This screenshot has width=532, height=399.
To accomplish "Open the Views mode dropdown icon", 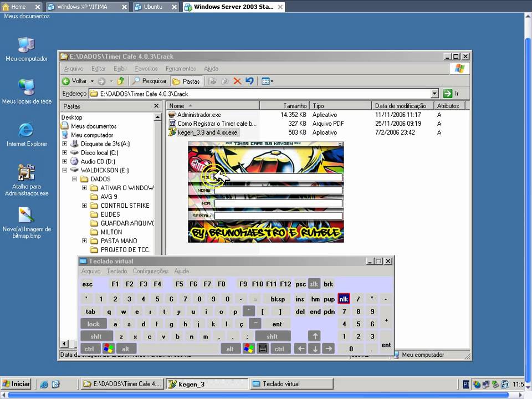I will coord(267,81).
